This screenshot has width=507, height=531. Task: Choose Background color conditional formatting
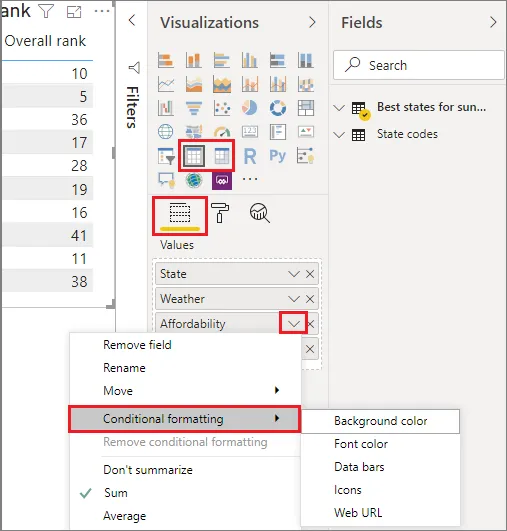(x=380, y=421)
